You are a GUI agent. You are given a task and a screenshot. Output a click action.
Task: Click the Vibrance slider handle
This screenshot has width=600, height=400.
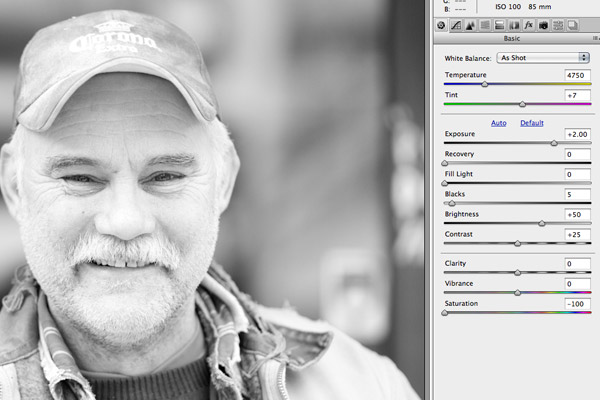pyautogui.click(x=517, y=293)
